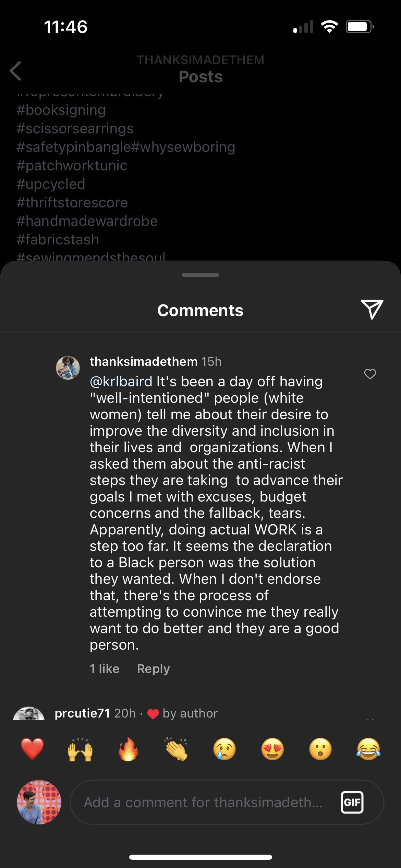The height and width of the screenshot is (868, 401).
Task: Insert heart-eyes emoji reaction
Action: point(272,749)
